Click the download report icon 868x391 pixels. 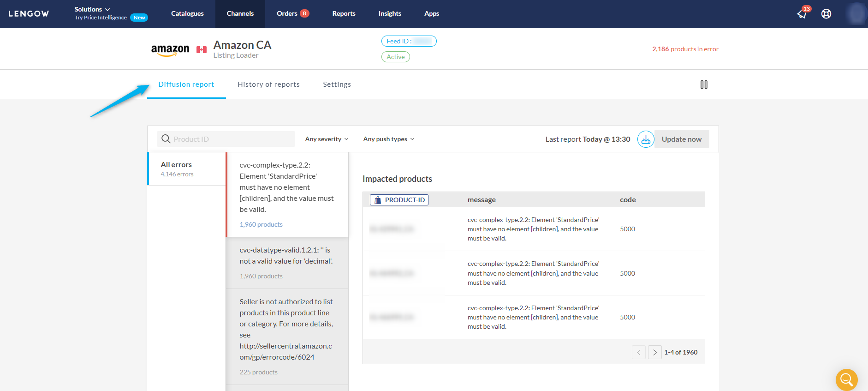(645, 139)
